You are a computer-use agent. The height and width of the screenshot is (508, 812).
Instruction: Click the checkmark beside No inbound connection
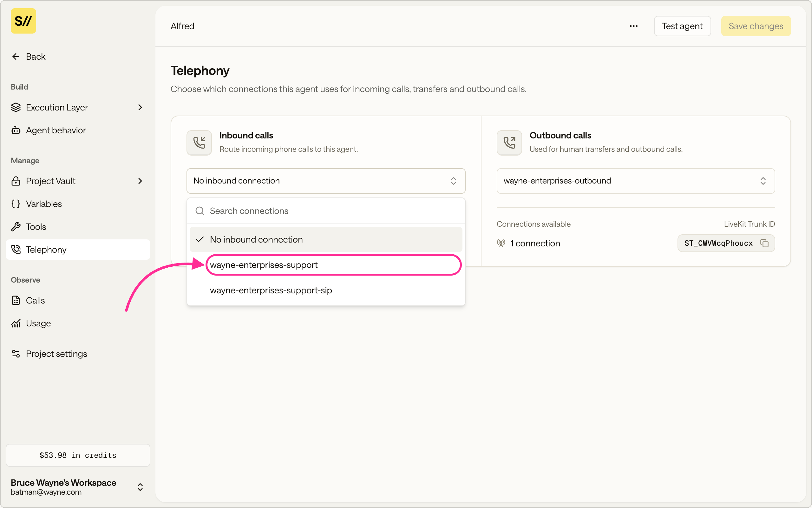(x=200, y=239)
